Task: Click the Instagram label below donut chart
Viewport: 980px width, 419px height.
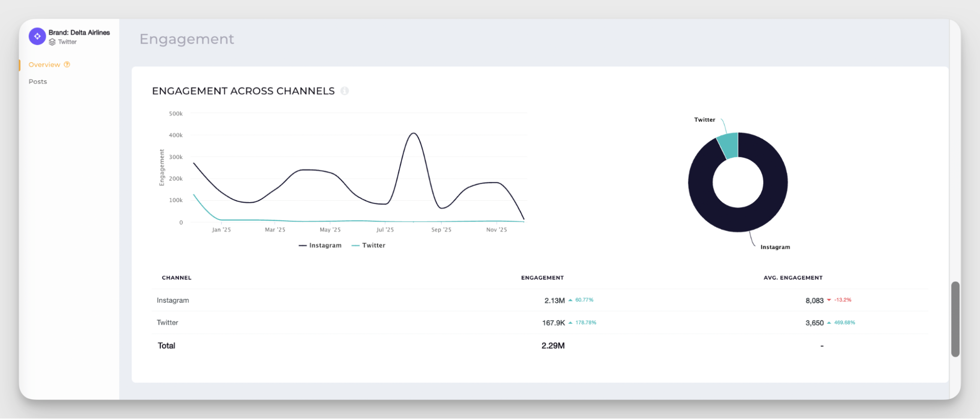Action: point(775,247)
